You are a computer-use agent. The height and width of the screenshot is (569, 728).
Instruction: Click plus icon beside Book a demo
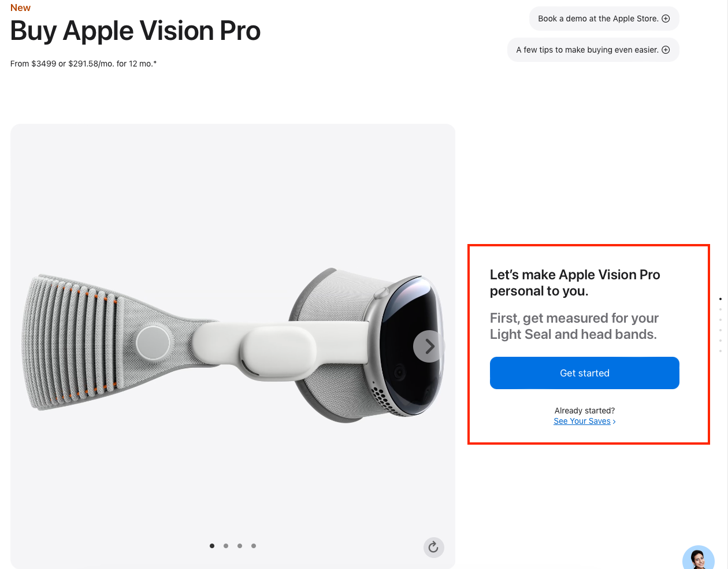tap(666, 19)
